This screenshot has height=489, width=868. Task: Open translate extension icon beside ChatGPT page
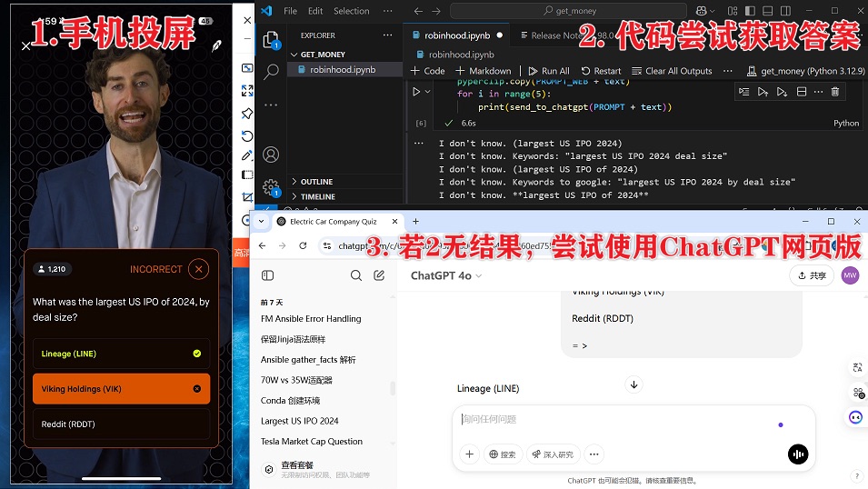coord(857,367)
